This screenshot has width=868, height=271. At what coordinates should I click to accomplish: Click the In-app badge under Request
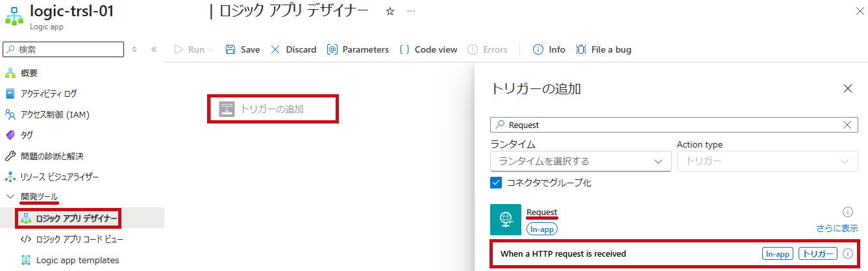pos(542,229)
